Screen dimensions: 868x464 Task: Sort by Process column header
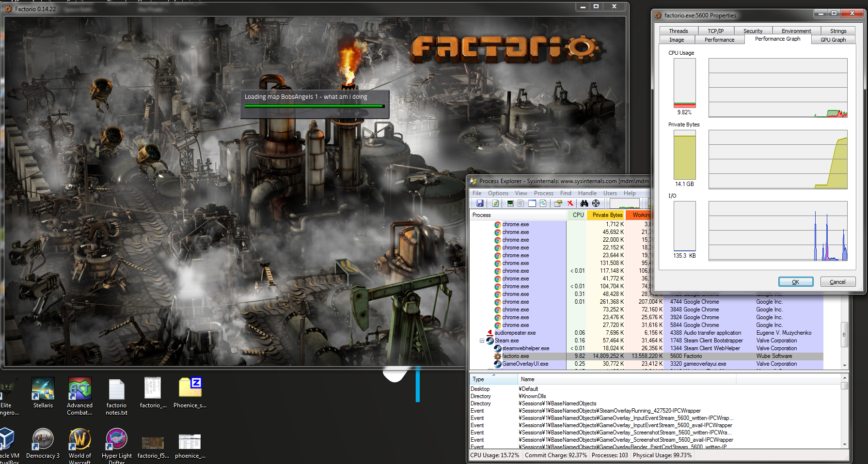518,215
